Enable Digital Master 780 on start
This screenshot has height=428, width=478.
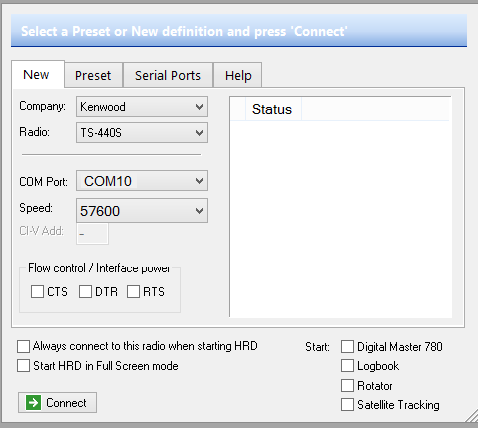347,347
